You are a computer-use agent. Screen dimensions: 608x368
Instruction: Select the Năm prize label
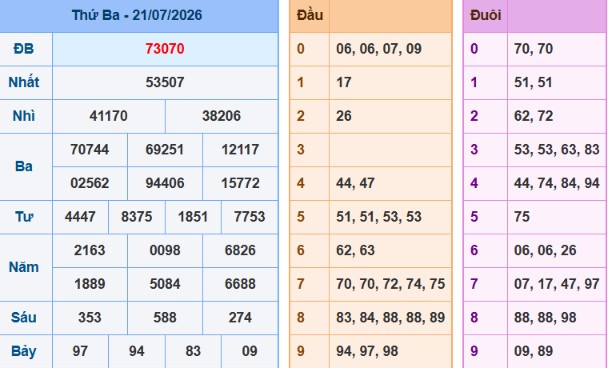24,267
